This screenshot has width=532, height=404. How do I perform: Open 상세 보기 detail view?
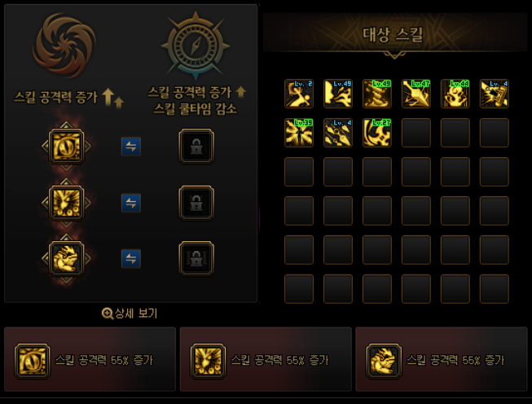(x=130, y=314)
